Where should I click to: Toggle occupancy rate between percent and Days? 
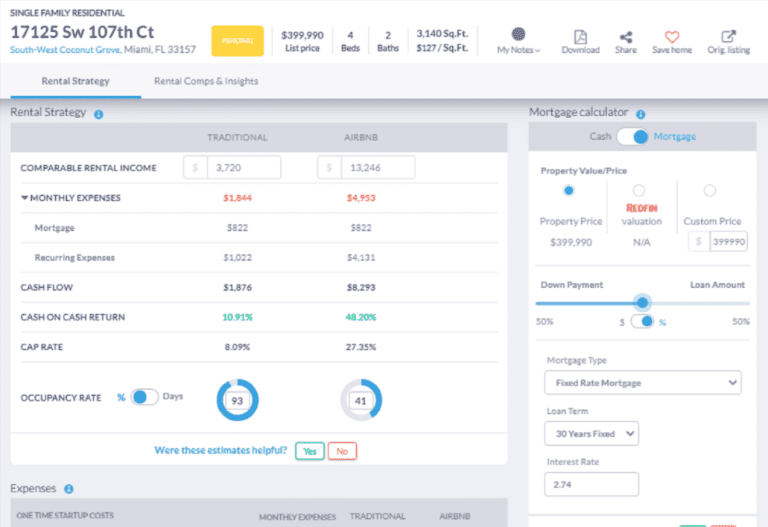point(145,397)
